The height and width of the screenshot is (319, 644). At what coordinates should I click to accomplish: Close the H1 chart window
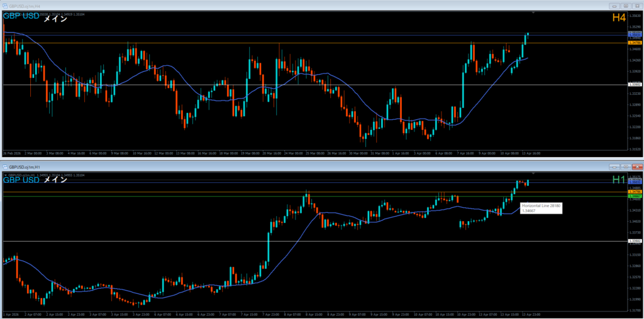[636, 167]
